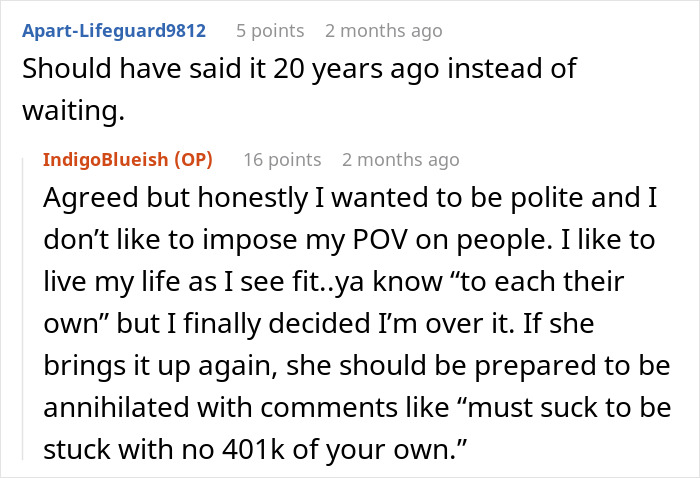Click the reply line starting 'Agreed but honestly'

[350, 197]
